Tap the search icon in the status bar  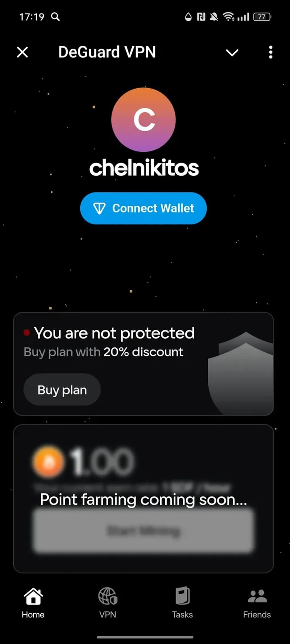[x=55, y=16]
